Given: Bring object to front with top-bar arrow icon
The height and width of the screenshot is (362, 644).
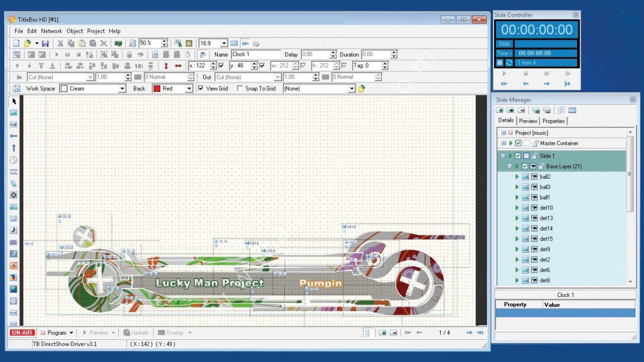Looking at the screenshot, I should 41,66.
